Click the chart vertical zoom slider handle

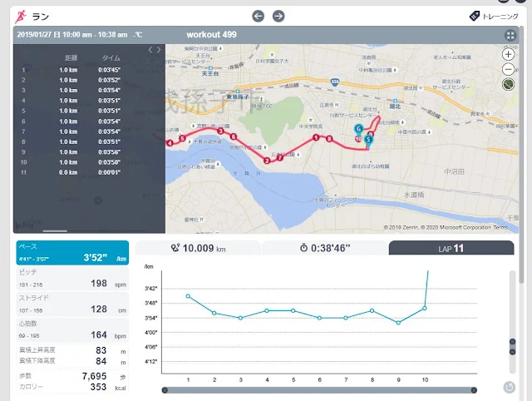(x=513, y=347)
